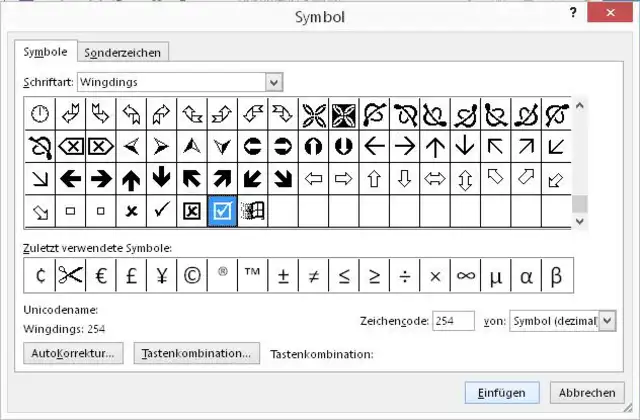Screen dimensions: 640x420
Task: Click the Einfügen button
Action: pyautogui.click(x=501, y=392)
